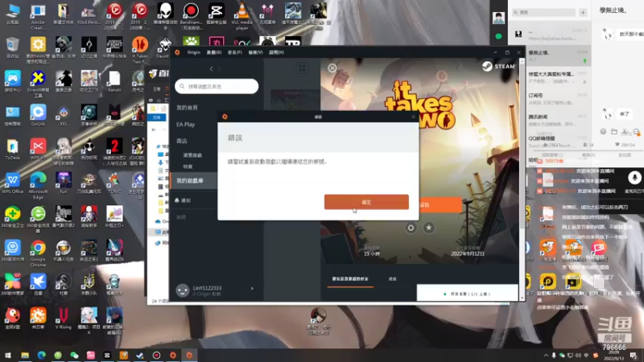The image size is (644, 362).
Task: Open the 說明(H) menu in Origin
Action: (276, 52)
